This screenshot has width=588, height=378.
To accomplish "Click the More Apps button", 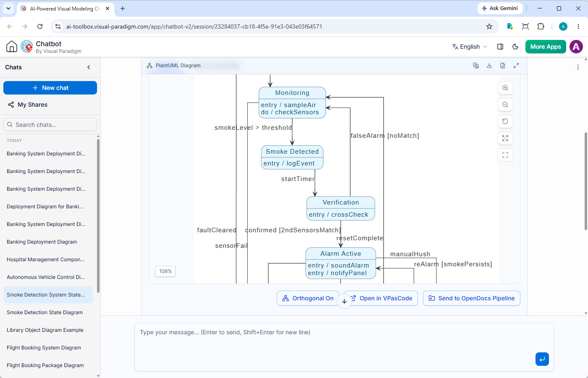I will pyautogui.click(x=546, y=47).
